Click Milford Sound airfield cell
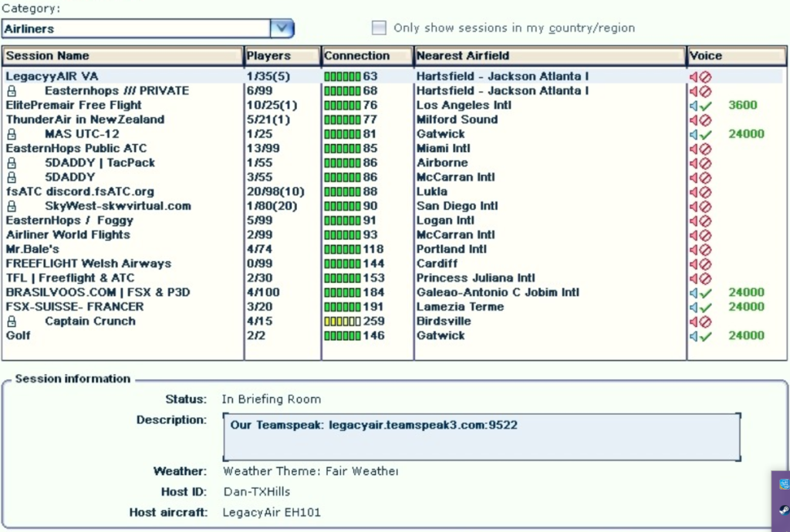 (x=457, y=120)
